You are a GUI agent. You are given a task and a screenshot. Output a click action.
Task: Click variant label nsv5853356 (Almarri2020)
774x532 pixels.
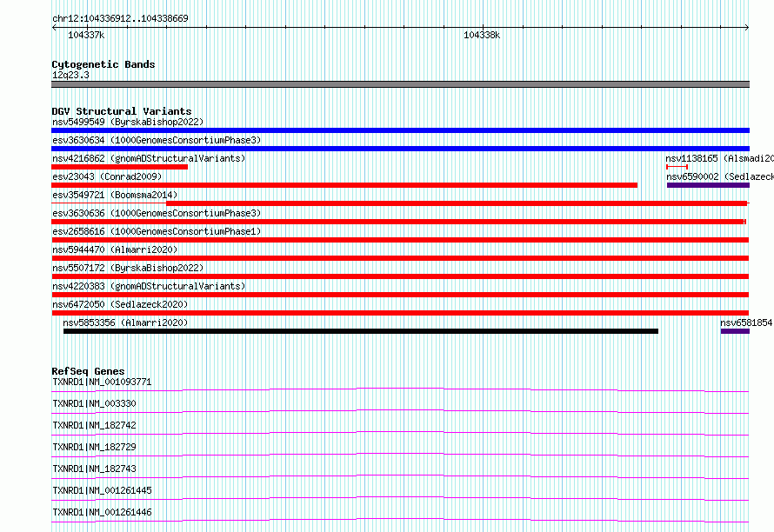[125, 323]
